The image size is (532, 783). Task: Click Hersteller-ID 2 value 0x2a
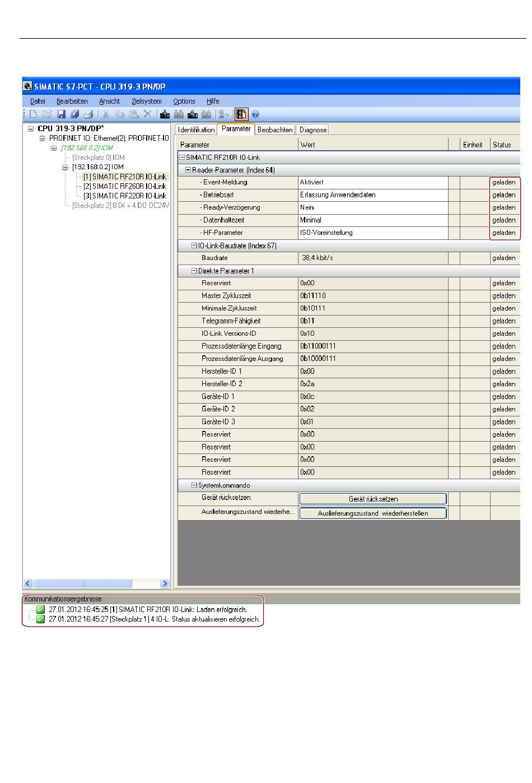pyautogui.click(x=373, y=384)
